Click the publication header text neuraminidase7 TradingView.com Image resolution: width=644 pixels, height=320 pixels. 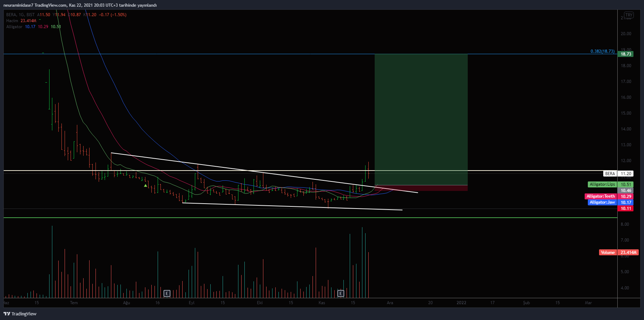click(x=35, y=5)
